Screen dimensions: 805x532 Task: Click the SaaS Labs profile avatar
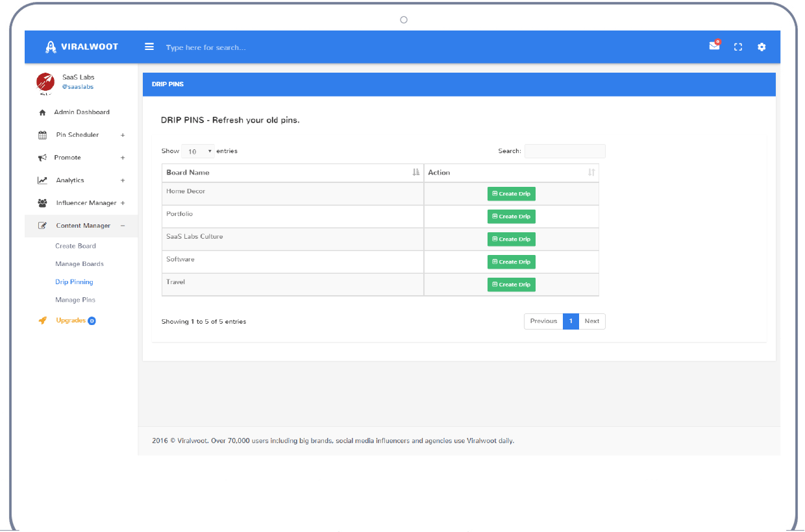click(45, 82)
